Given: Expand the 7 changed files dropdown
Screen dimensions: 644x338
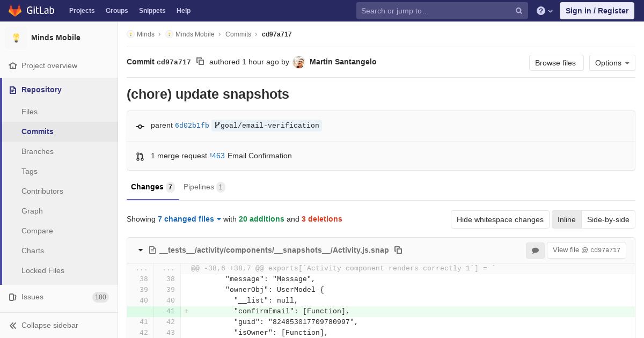Looking at the screenshot, I should point(189,219).
